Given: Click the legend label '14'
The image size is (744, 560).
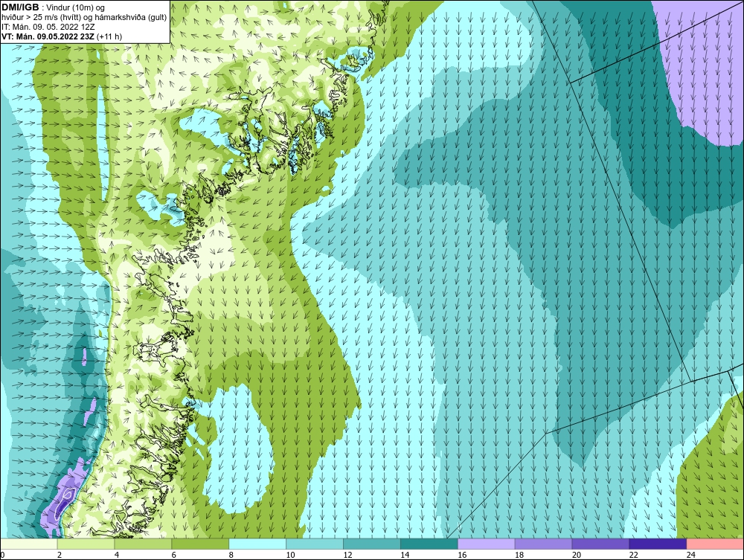Looking at the screenshot, I should pos(405,555).
